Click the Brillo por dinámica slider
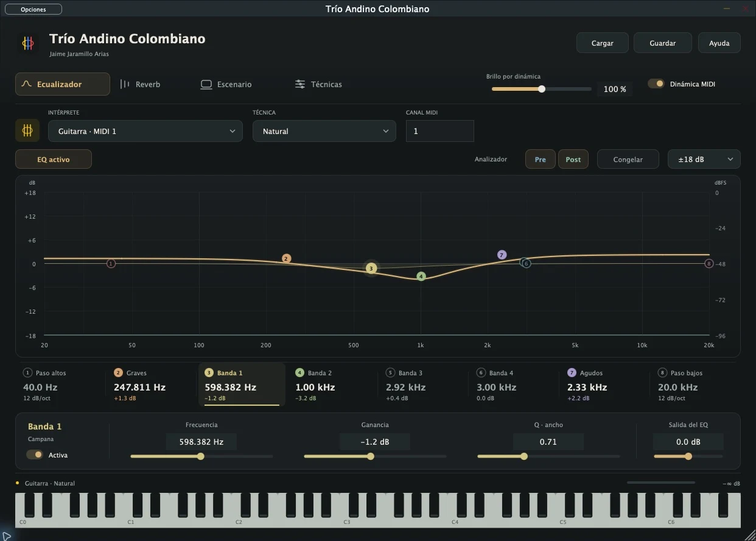Viewport: 756px width, 541px height. click(x=542, y=89)
